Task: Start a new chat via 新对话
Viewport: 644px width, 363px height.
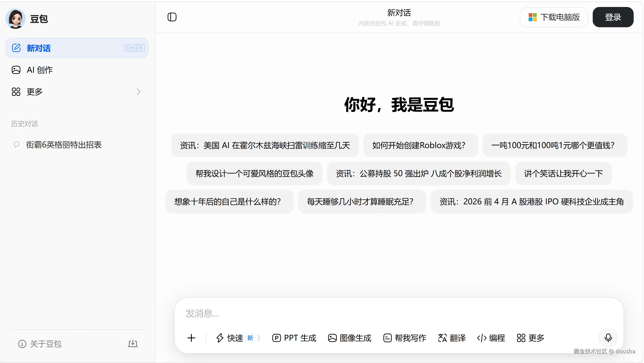Action: (77, 48)
